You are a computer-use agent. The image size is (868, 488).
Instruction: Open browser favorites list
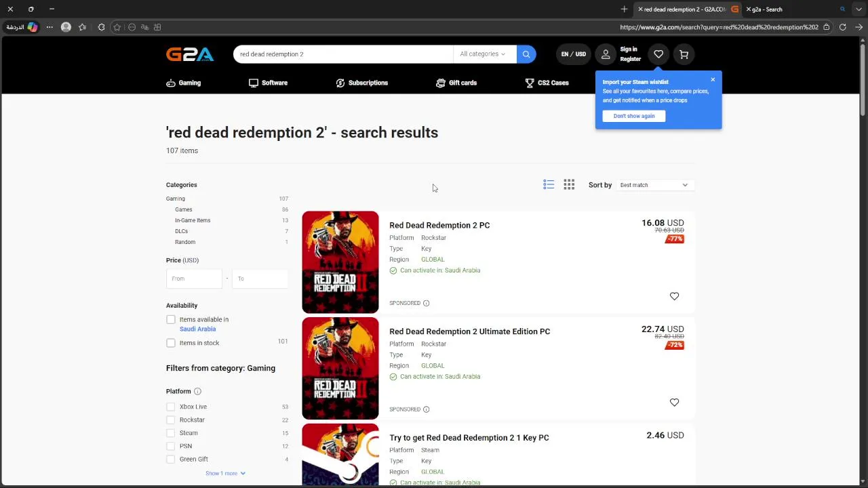[83, 27]
